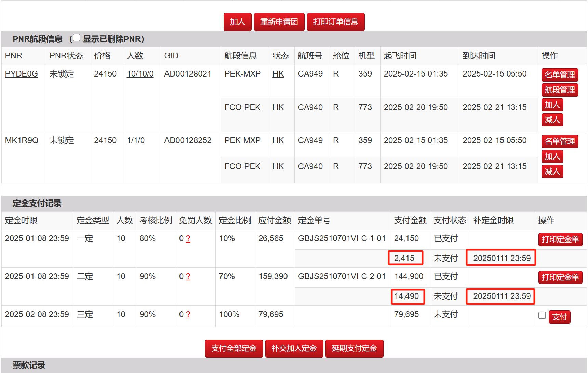The image size is (588, 373).
Task: Click the 重新申请团 button
Action: pyautogui.click(x=279, y=22)
